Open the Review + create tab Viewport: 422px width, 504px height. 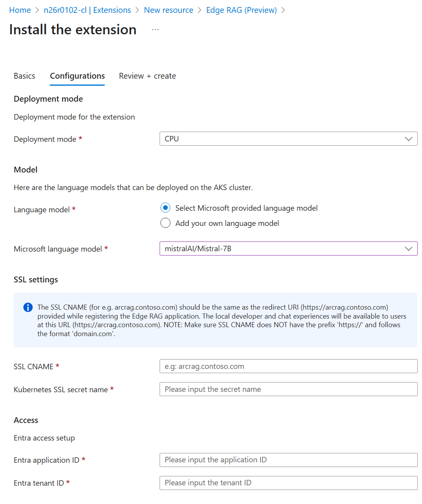(x=147, y=76)
